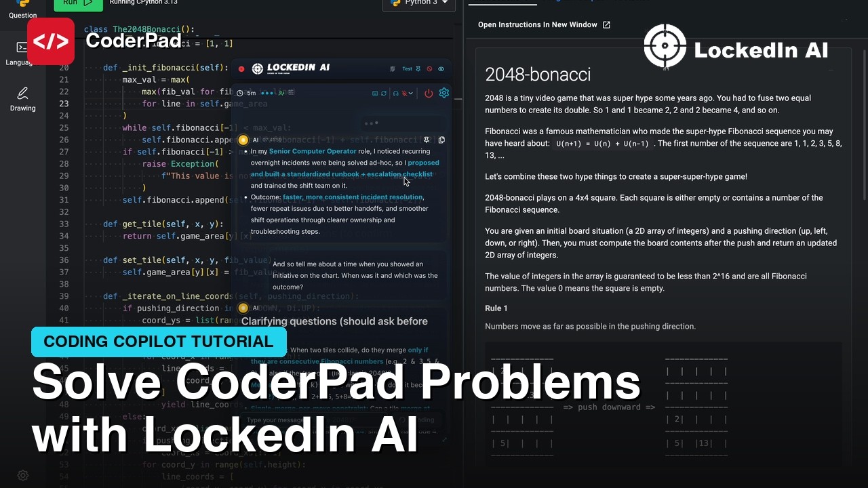
Task: Click the screen capture window icon in LockedIn toolbar
Action: tap(375, 93)
